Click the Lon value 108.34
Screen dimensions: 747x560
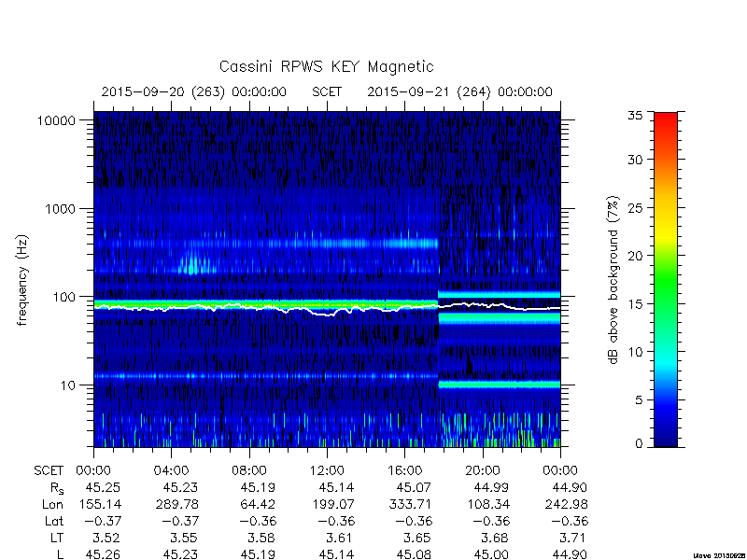487,504
